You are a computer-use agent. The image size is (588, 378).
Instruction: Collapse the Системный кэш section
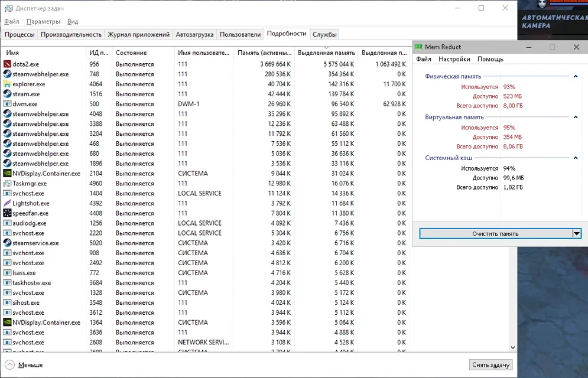click(576, 158)
